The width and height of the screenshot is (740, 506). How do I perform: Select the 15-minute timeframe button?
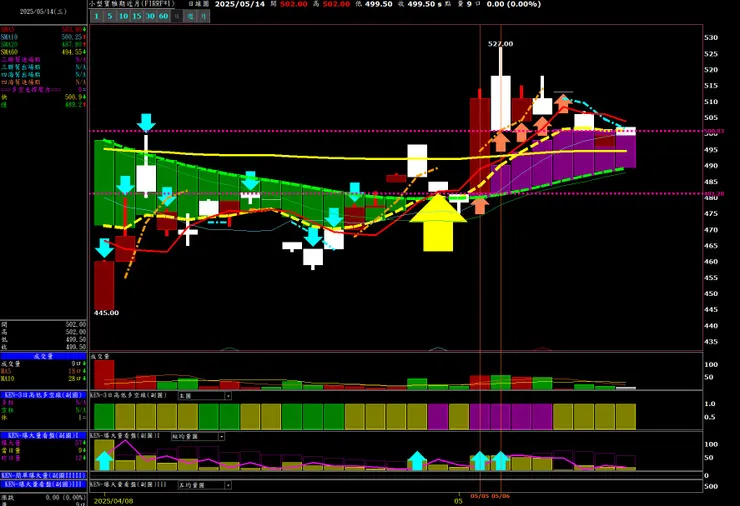click(136, 16)
